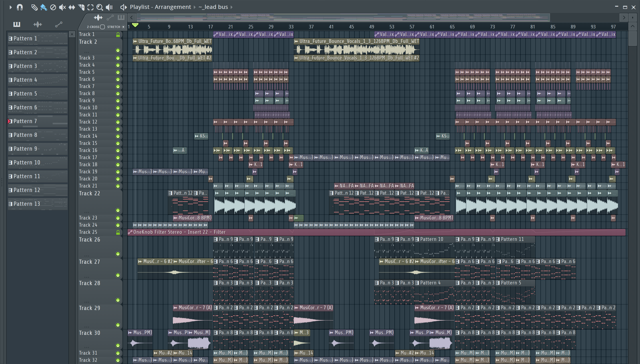Mute Track 2 with its green light
The width and height of the screenshot is (640, 364).
(118, 50)
